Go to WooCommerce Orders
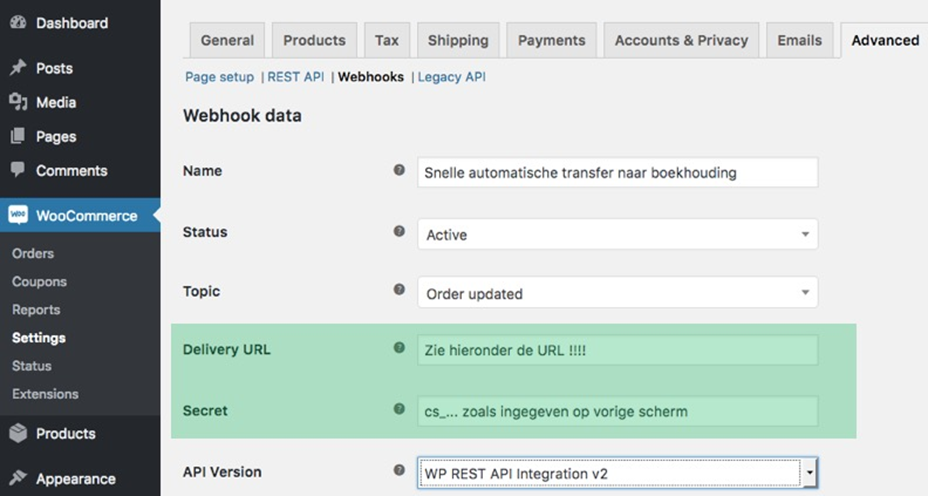Viewport: 928px width, 496px height. (x=33, y=253)
